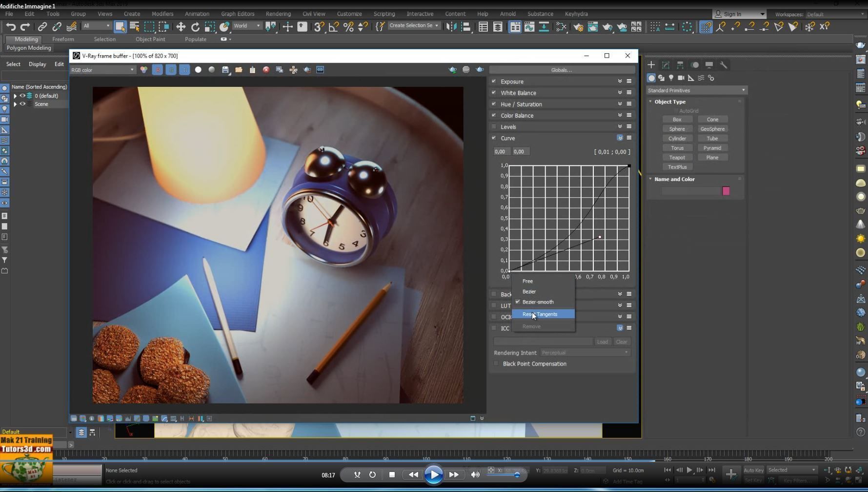Click the curve control point handle
This screenshot has height=492, width=868.
click(x=600, y=237)
